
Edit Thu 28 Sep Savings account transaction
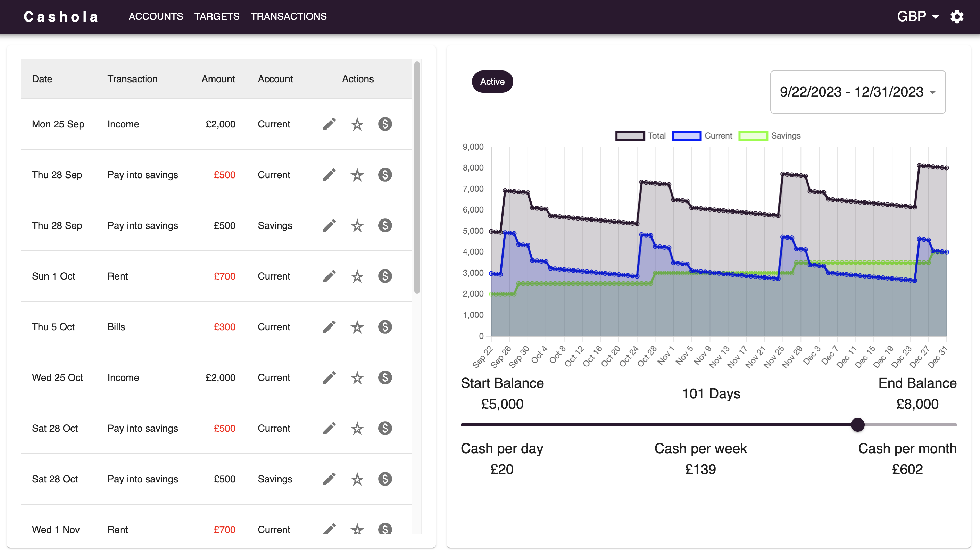pos(329,226)
